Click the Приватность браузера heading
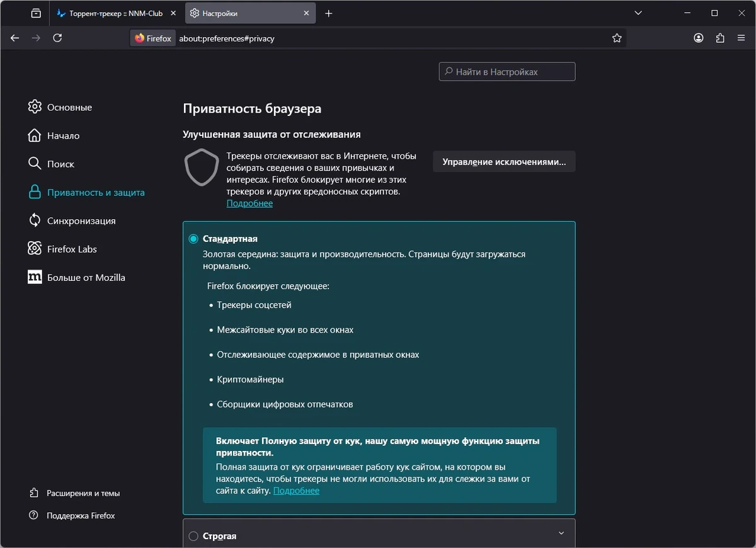756x548 pixels. [x=252, y=108]
